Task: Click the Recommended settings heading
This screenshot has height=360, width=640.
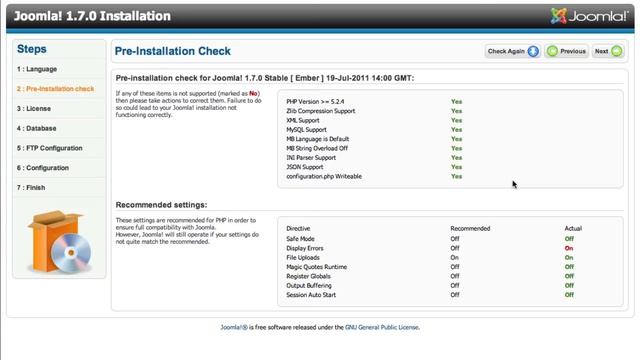Action: [x=161, y=205]
